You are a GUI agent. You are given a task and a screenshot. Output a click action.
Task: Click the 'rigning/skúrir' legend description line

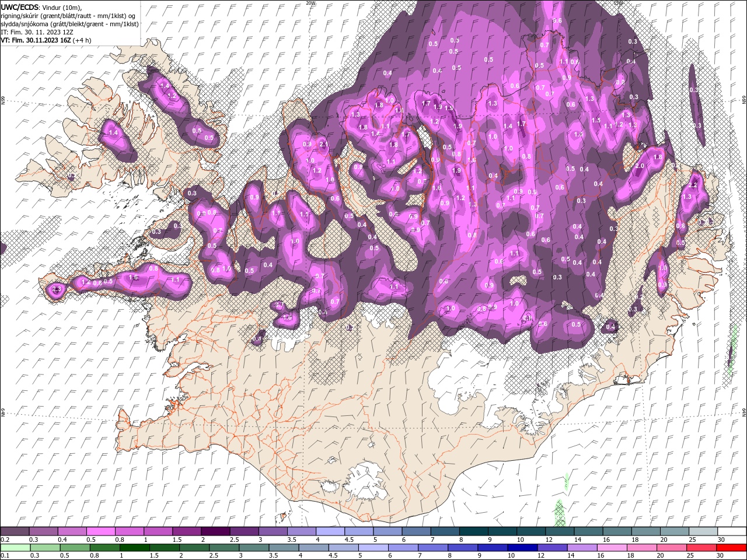(x=68, y=15)
